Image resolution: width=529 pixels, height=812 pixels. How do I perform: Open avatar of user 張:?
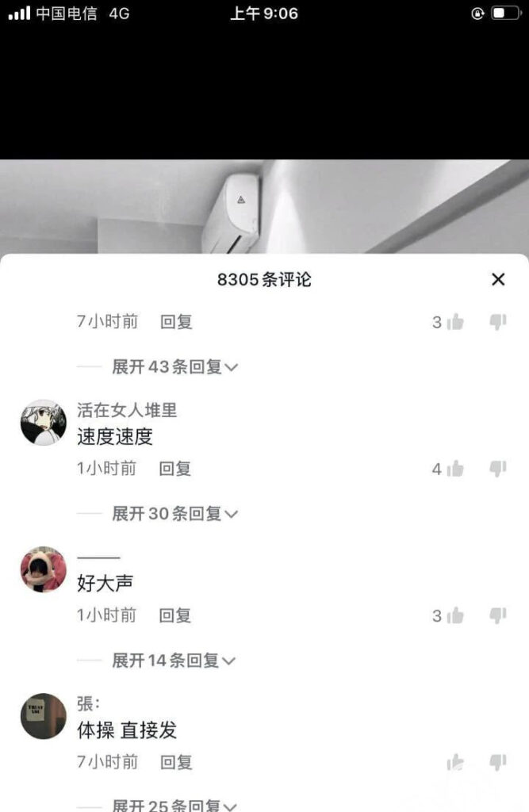(44, 716)
